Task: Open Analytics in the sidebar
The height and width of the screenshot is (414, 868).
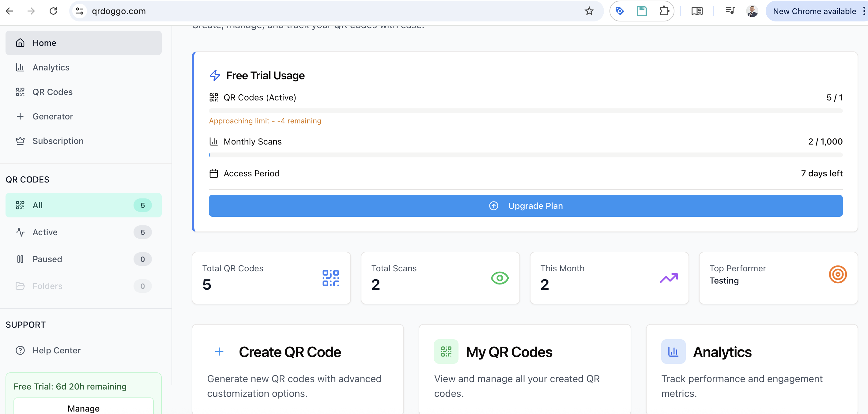Action: (84, 67)
